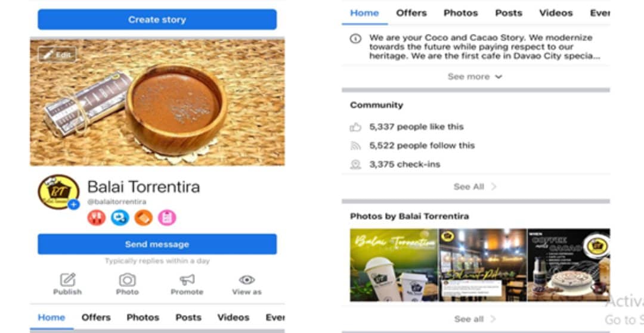Screen dimensions: 644x333
Task: Tap the Promote megaphone icon
Action: [x=187, y=280]
